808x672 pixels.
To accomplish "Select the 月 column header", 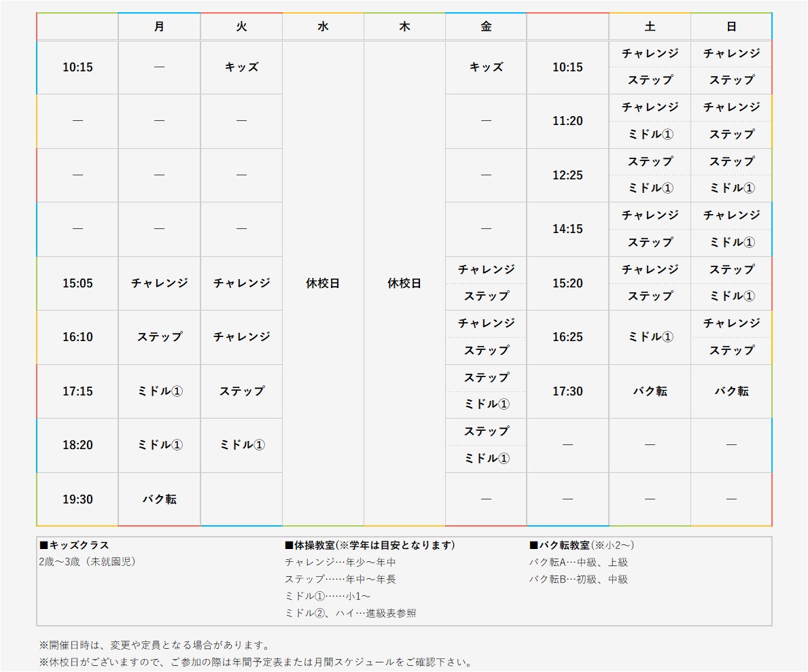I will [159, 26].
